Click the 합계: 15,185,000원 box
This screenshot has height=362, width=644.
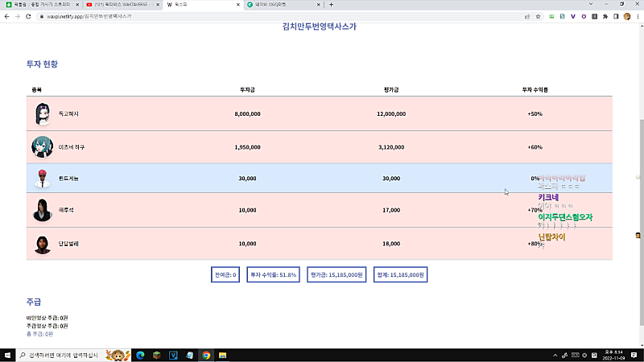(400, 274)
